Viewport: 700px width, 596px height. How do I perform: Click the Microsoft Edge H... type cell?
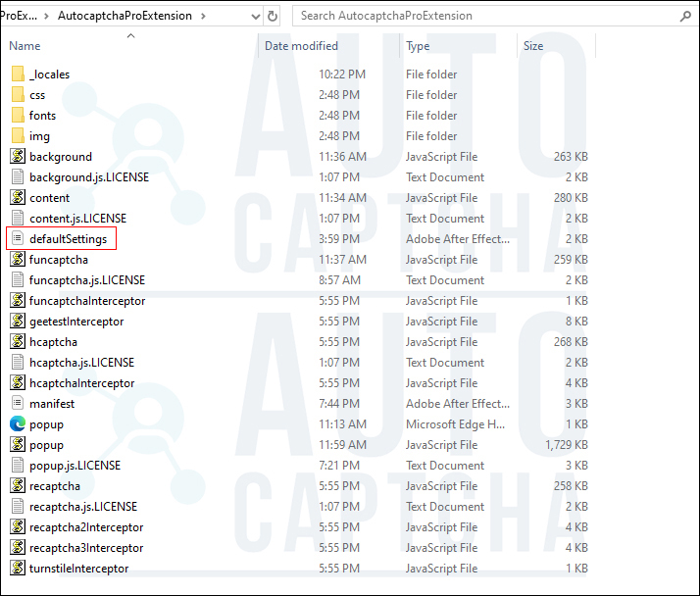coord(455,424)
